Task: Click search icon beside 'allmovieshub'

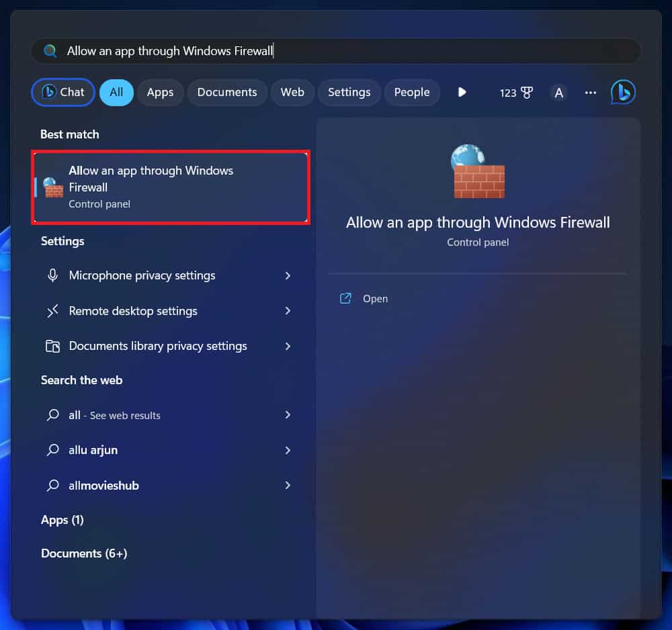Action: click(52, 485)
